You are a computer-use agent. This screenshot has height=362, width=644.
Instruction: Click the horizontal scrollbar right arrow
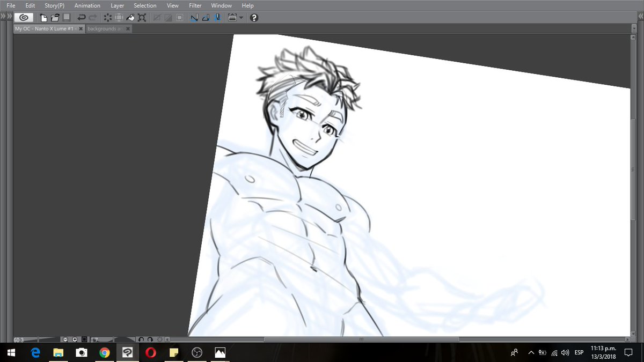point(628,339)
